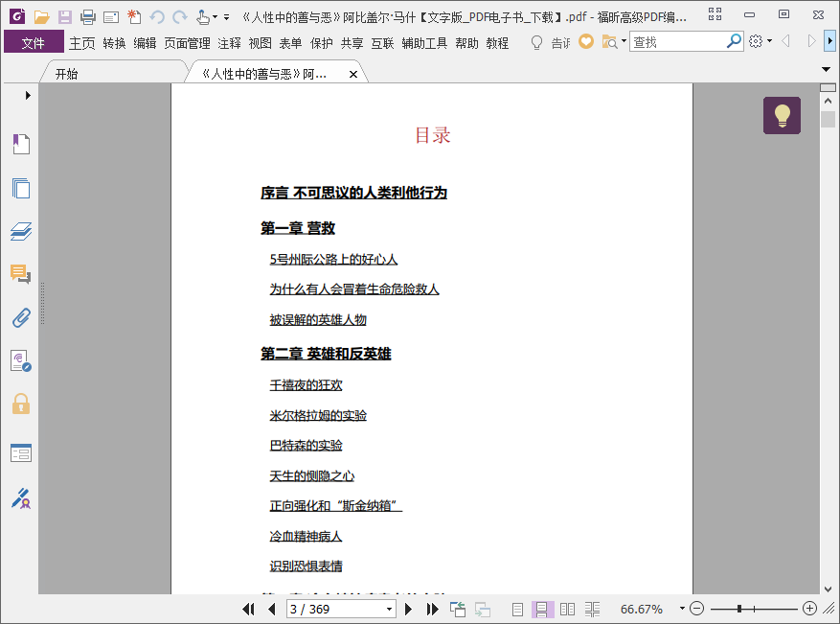The width and height of the screenshot is (840, 624).
Task: Open the 转换 tab
Action: pos(114,43)
